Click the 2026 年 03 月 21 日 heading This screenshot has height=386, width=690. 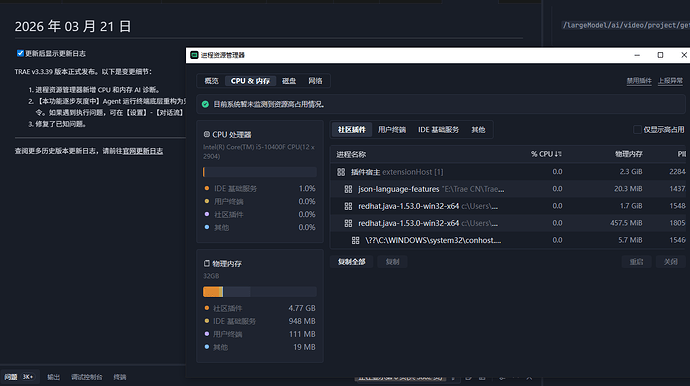click(73, 26)
